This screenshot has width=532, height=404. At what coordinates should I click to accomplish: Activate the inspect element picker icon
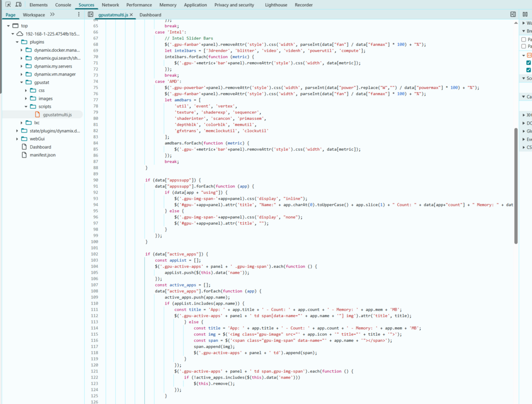point(8,5)
